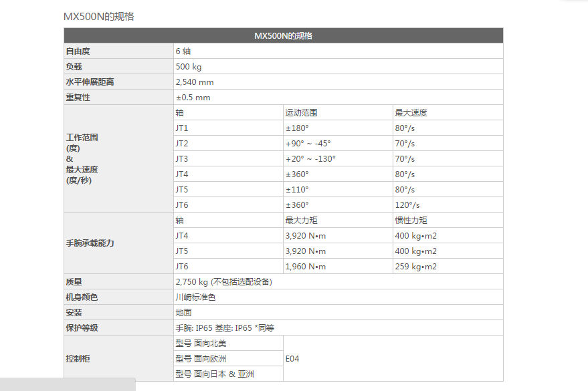Click the +90° ~ -45° range for JT2

coord(308,144)
